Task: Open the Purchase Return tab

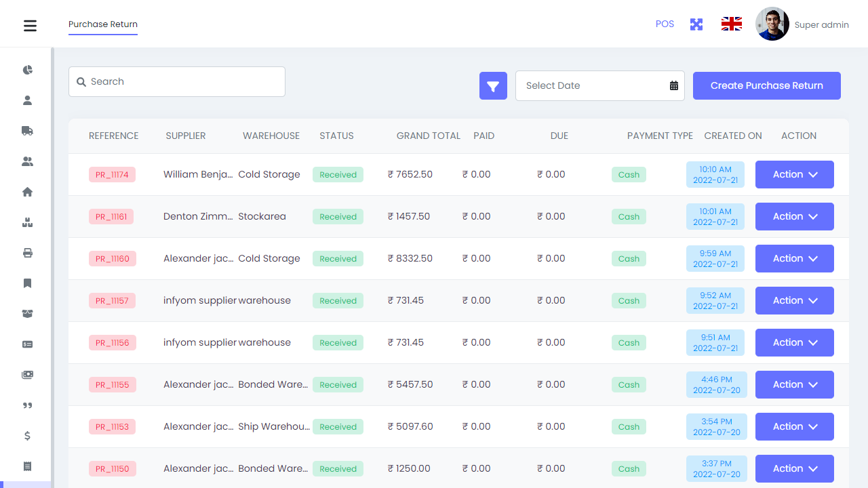Action: click(102, 24)
